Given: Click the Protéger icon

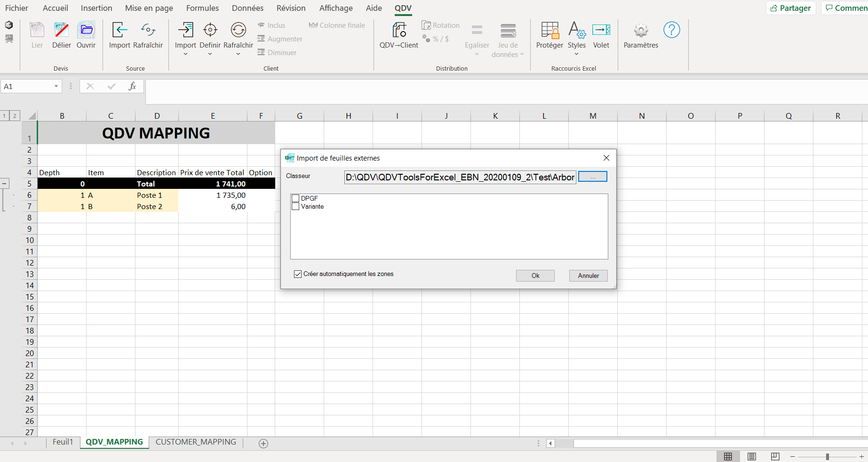Looking at the screenshot, I should tap(549, 30).
